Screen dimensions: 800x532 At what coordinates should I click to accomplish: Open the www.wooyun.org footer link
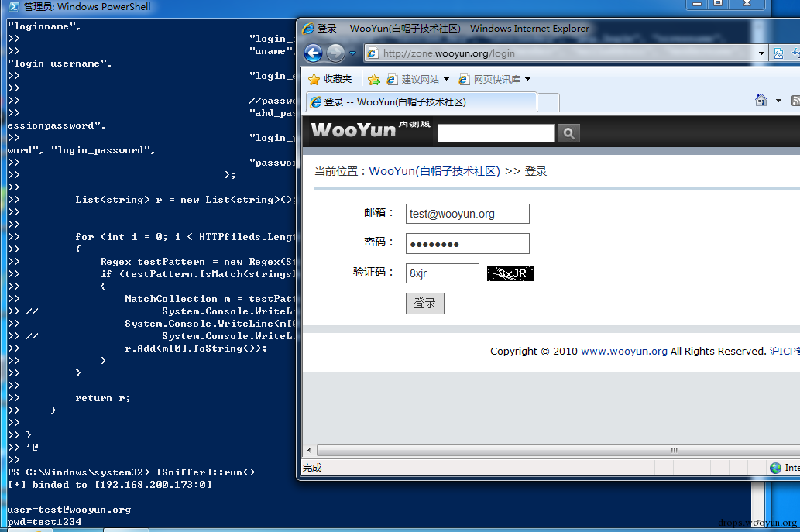[624, 352]
